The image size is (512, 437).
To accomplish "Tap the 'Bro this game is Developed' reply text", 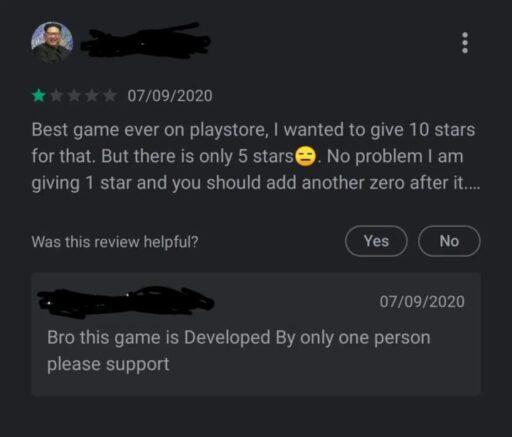I will (159, 338).
